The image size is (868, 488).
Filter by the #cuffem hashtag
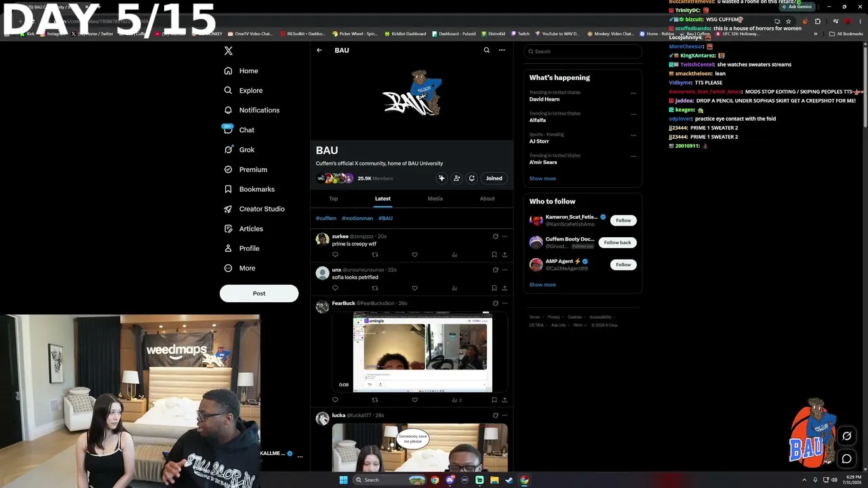tap(326, 218)
